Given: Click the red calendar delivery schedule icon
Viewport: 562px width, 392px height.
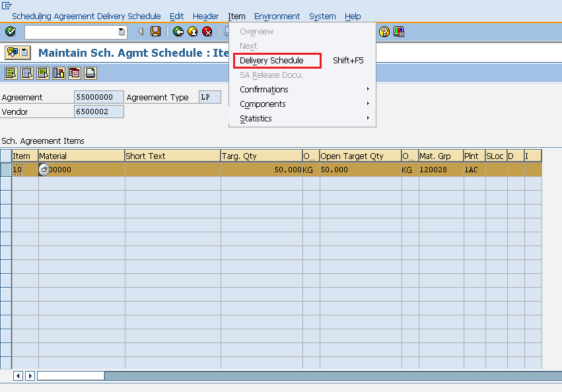Looking at the screenshot, I should point(74,73).
